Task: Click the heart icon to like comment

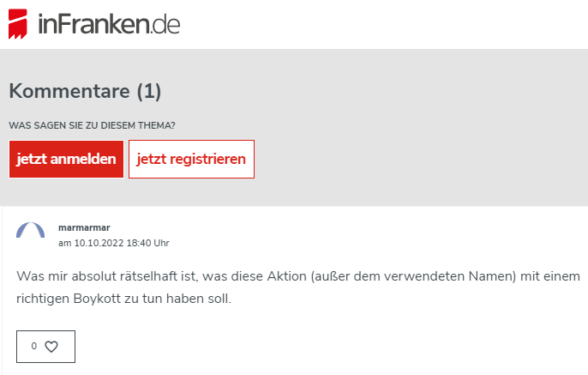Action: (51, 347)
